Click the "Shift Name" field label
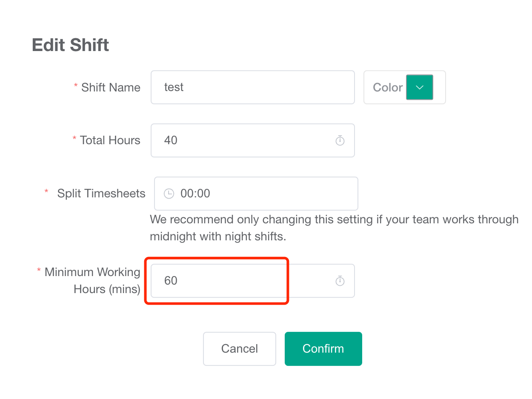Screen dimensions: 532x399 [111, 87]
